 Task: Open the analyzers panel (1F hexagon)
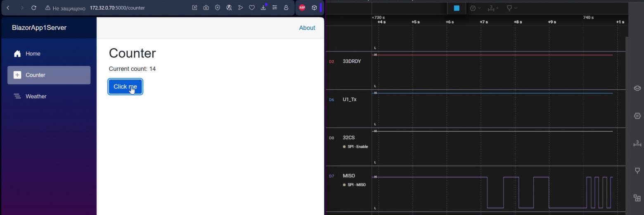pos(637,116)
